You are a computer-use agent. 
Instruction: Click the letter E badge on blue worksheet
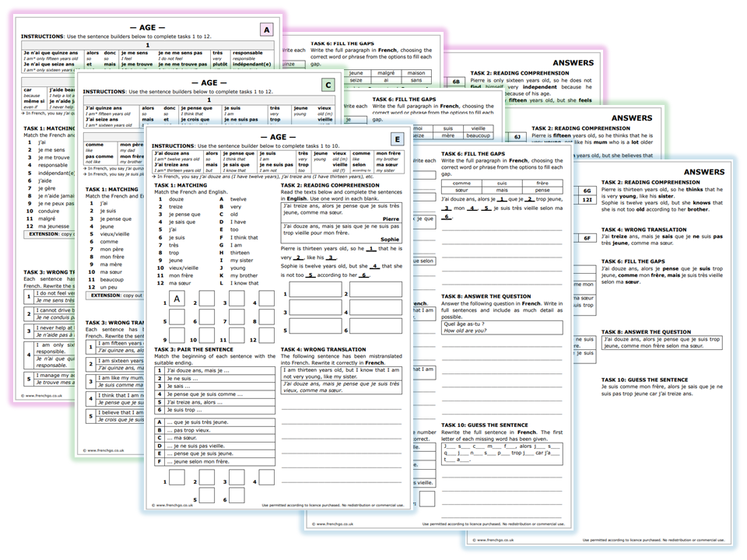[397, 140]
